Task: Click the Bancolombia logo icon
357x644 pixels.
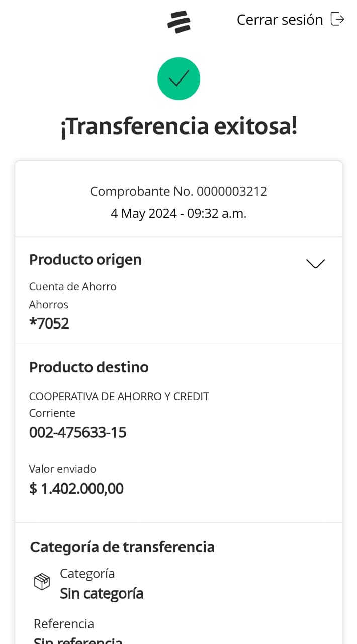Action: 178,22
